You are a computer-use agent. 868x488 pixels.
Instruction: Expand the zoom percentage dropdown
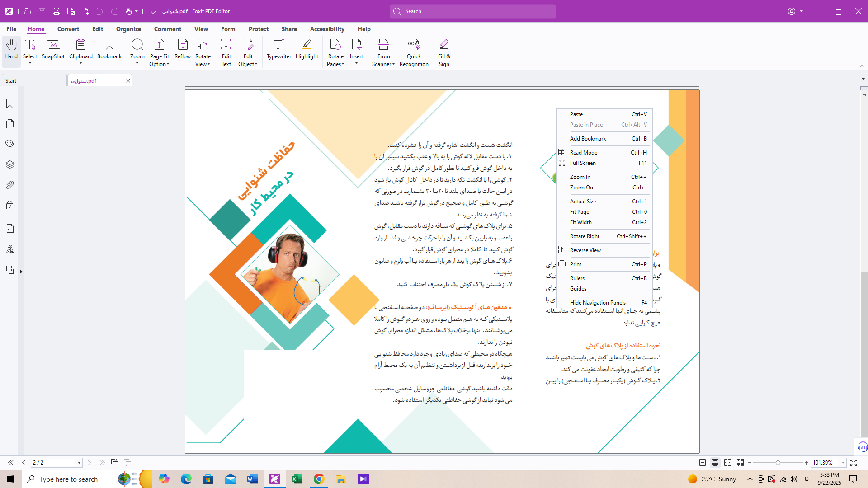pyautogui.click(x=843, y=463)
